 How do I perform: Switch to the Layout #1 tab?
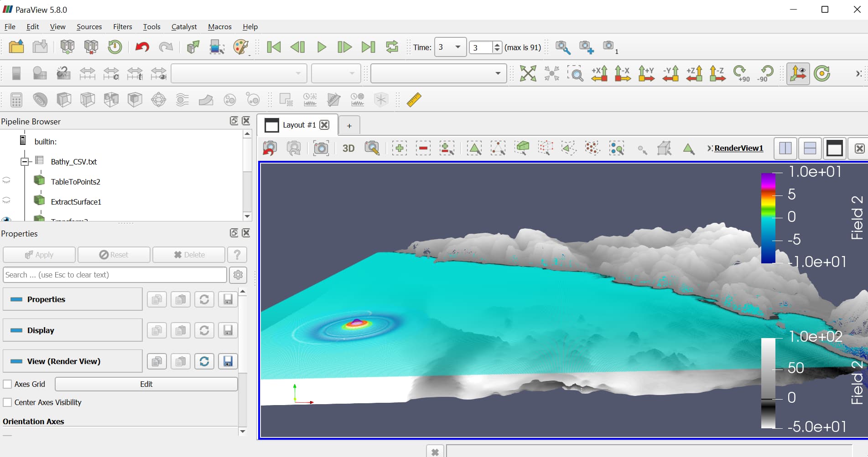coord(299,125)
